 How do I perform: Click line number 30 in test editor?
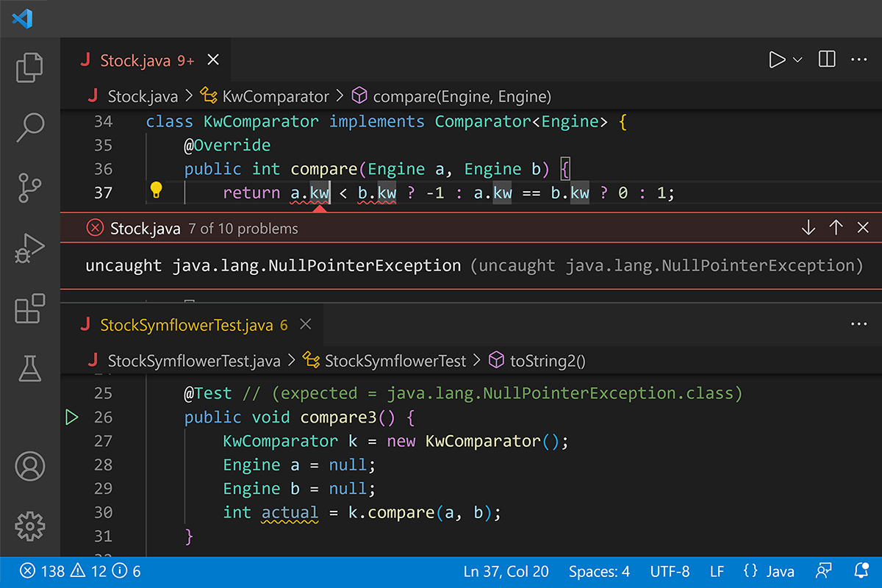pos(104,512)
